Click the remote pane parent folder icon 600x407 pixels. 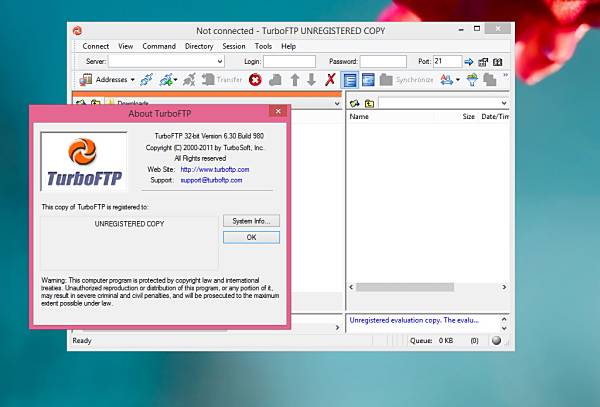point(369,103)
